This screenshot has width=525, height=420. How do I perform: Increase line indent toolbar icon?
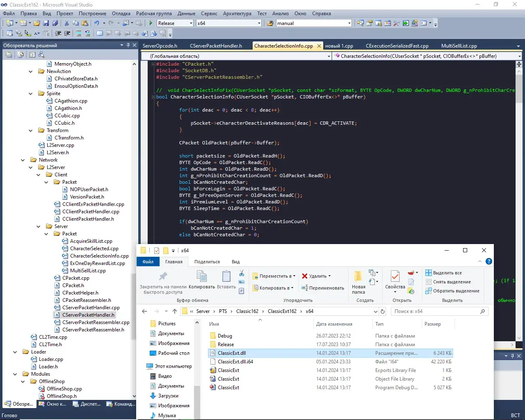(x=67, y=34)
